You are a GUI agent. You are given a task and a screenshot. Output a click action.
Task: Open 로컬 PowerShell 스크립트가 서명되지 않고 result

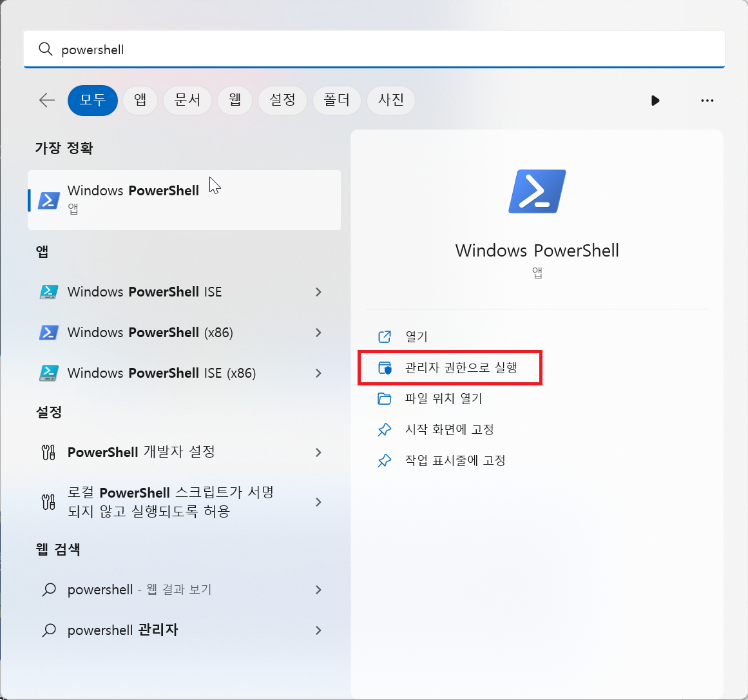tap(184, 502)
